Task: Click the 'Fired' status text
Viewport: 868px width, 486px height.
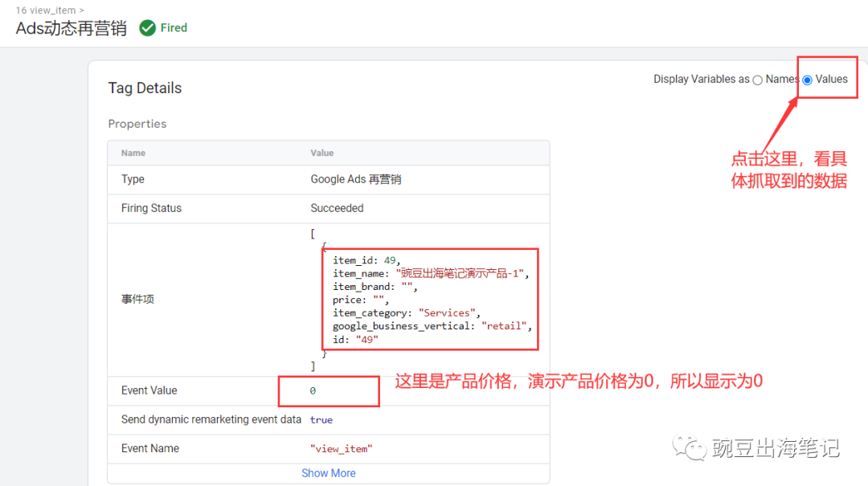Action: coord(174,27)
